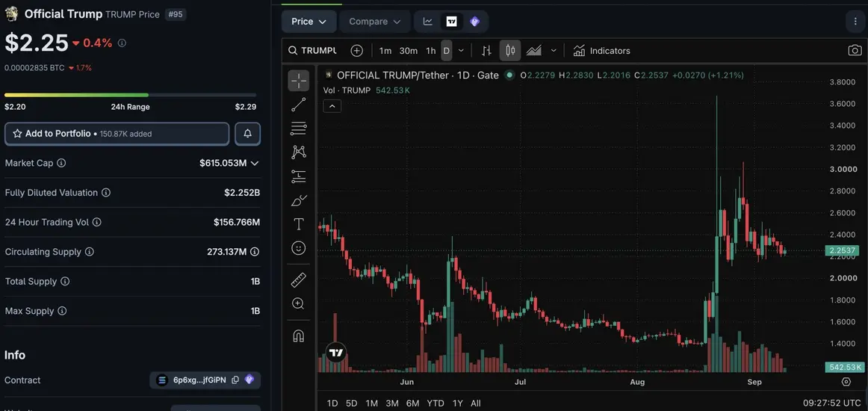
Task: Click the TradingView logo on chart
Action: (336, 352)
